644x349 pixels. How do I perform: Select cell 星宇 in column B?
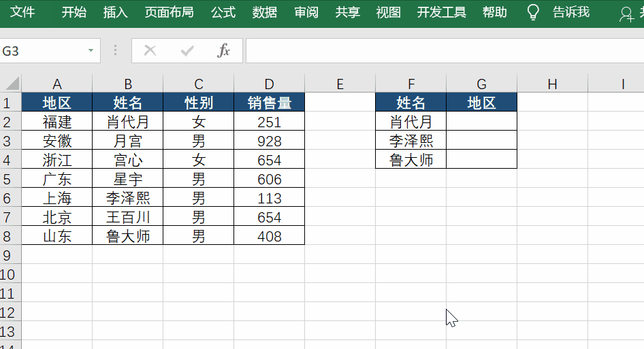pyautogui.click(x=128, y=179)
